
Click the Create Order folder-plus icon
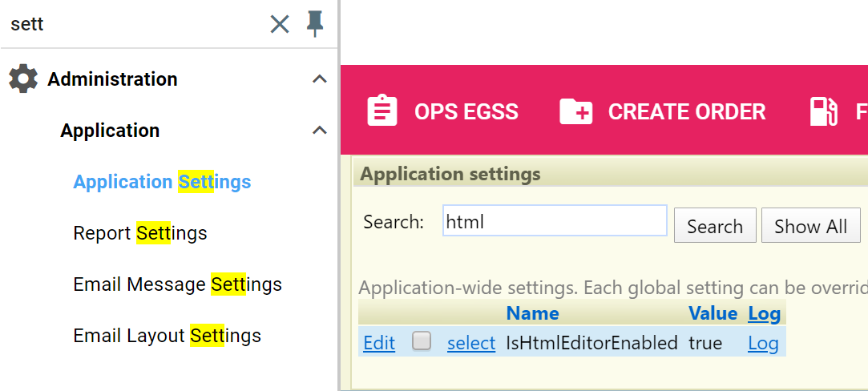(576, 111)
